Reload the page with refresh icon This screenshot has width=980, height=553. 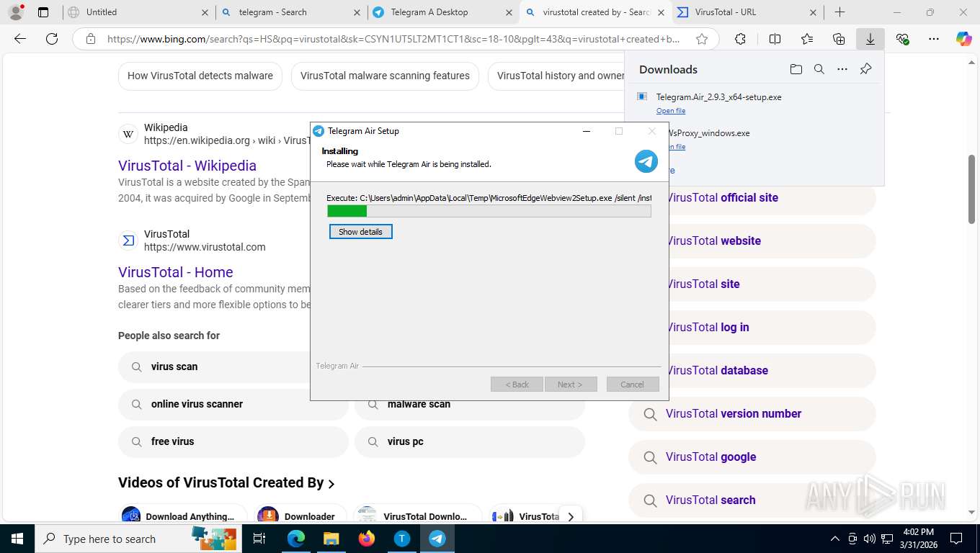point(52,39)
